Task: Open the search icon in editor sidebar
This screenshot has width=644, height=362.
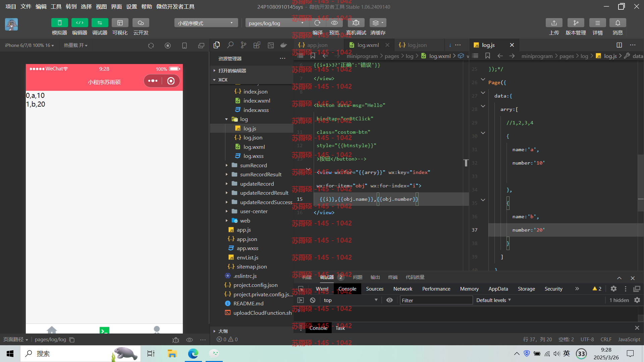Action: click(x=230, y=45)
